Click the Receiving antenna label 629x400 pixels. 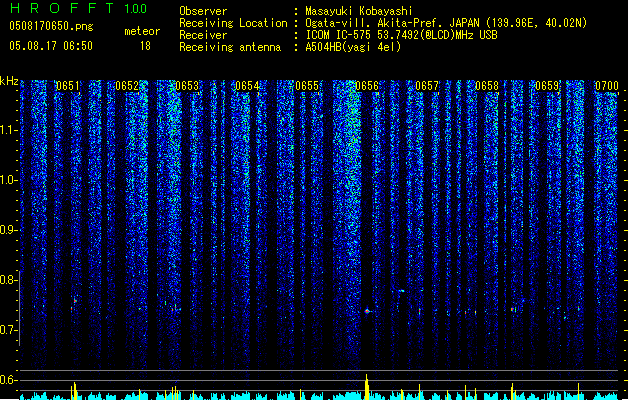point(230,47)
